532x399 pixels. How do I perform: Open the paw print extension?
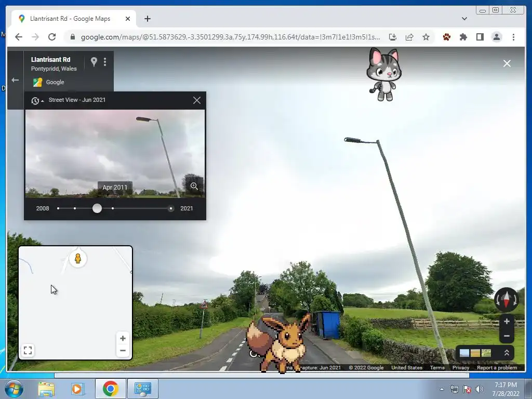pos(446,37)
